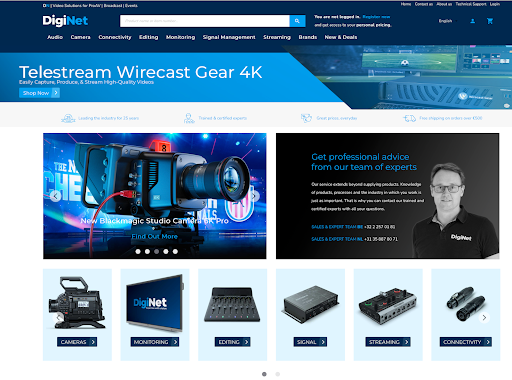Click the broadcast camera product image
Image resolution: width=512 pixels, height=380 pixels.
coord(77,303)
